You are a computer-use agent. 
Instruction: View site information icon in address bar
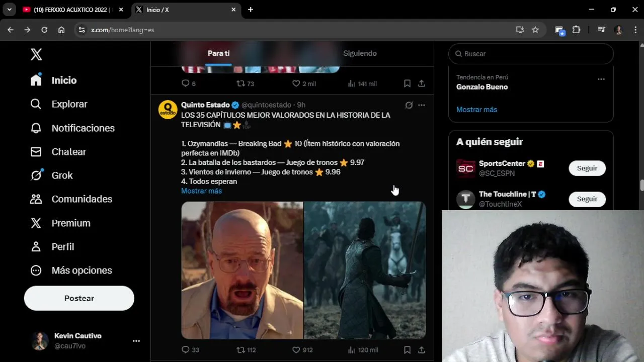click(82, 30)
